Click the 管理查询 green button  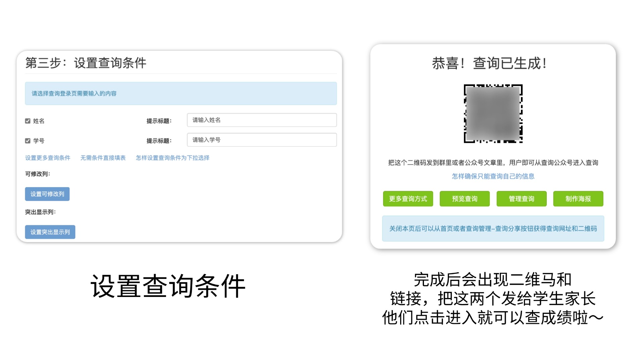click(x=522, y=199)
